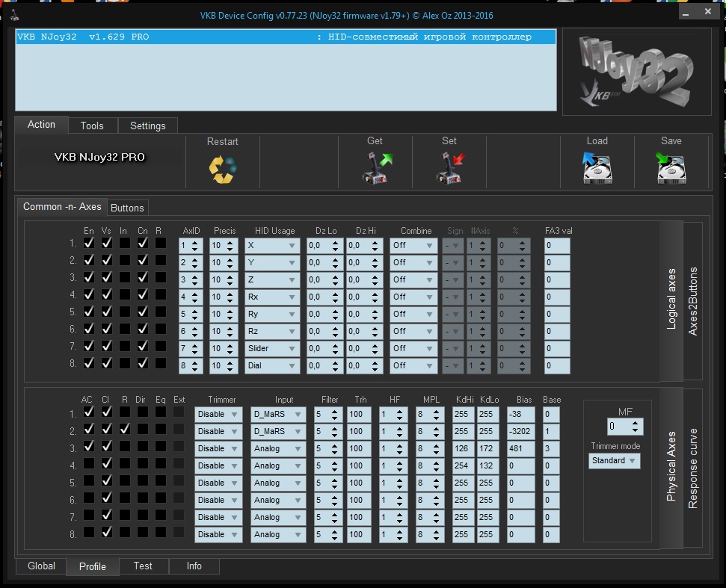Click KdLo field showing 132

coord(487,465)
